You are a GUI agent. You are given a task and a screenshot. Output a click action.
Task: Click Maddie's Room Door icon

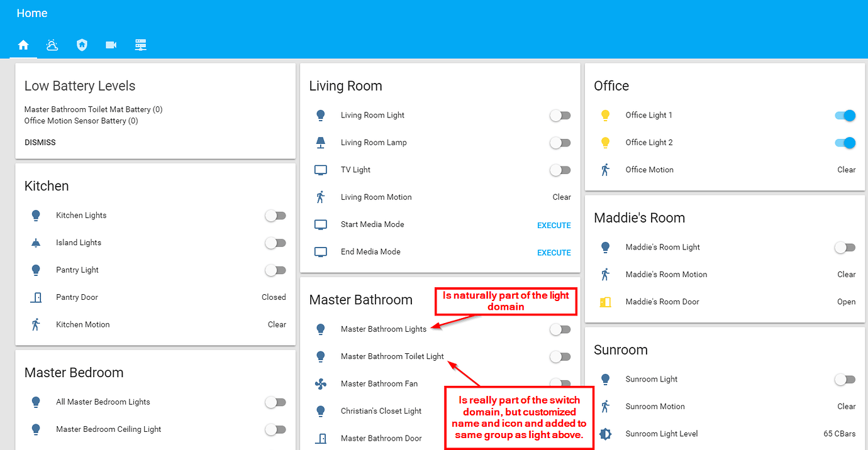coord(606,302)
